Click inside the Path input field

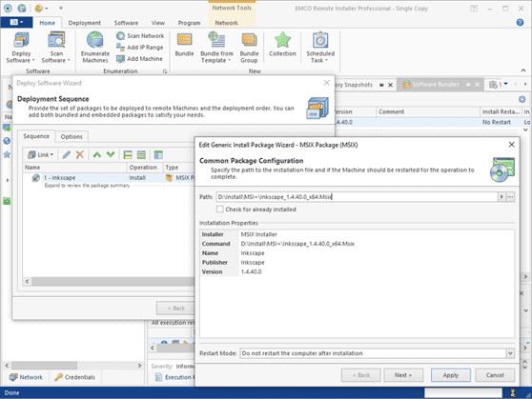click(x=357, y=197)
